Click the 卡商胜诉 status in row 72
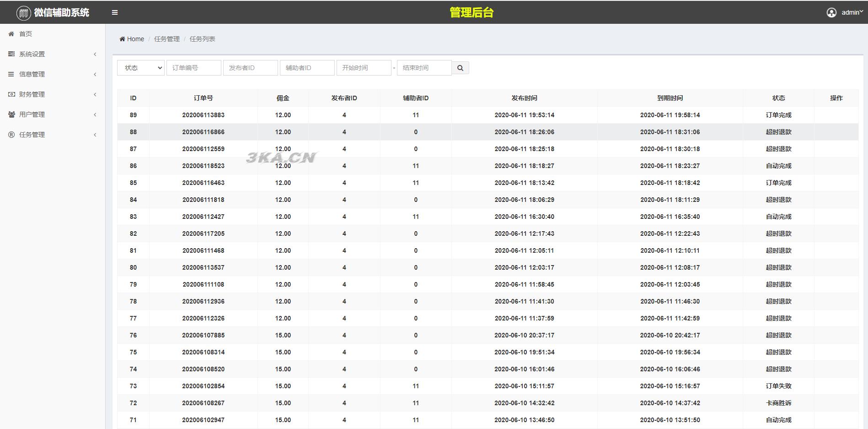Viewport: 868px width, 429px height. tap(779, 403)
